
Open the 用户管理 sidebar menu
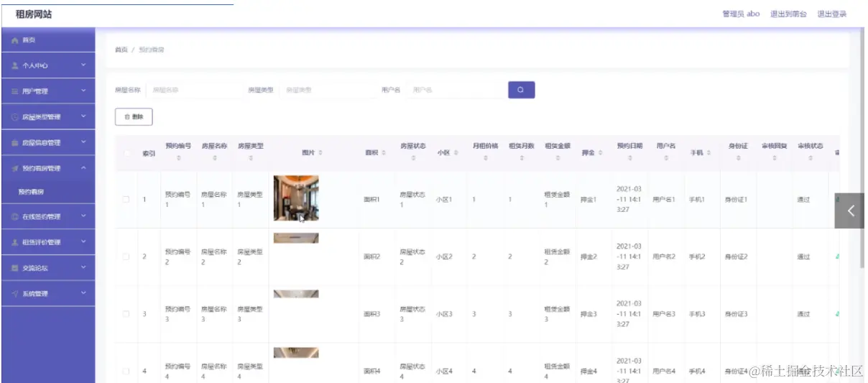point(47,91)
